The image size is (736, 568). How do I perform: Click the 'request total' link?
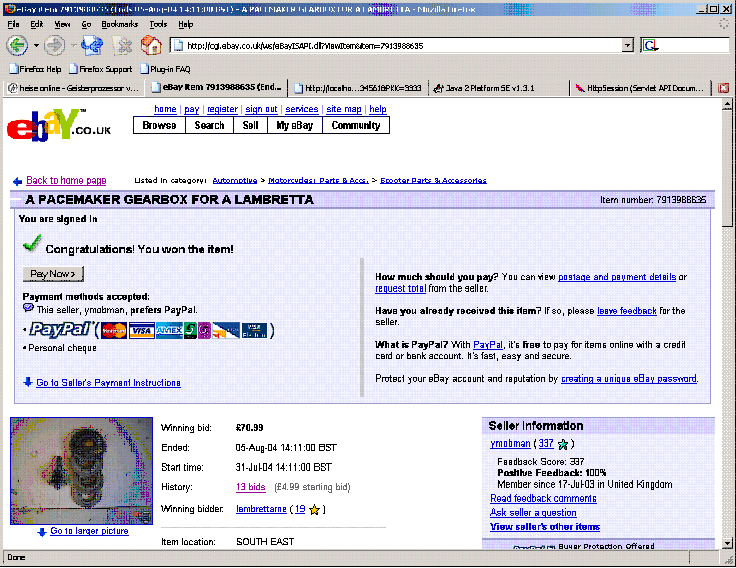coord(400,288)
